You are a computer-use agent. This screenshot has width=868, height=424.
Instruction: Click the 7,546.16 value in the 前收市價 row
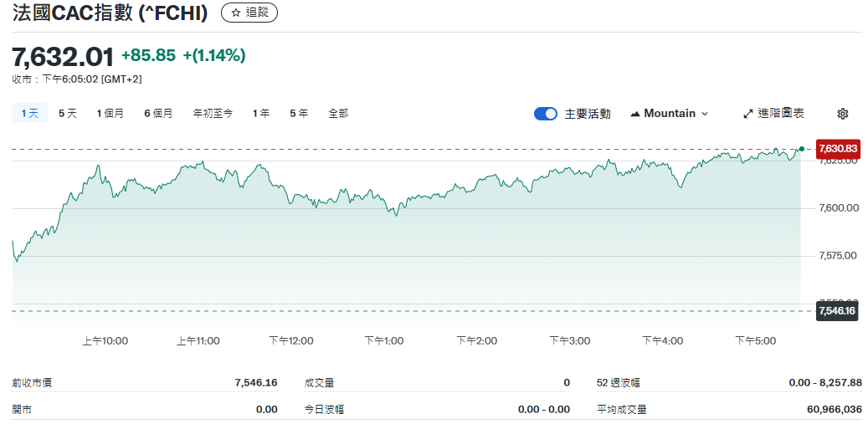tap(256, 382)
